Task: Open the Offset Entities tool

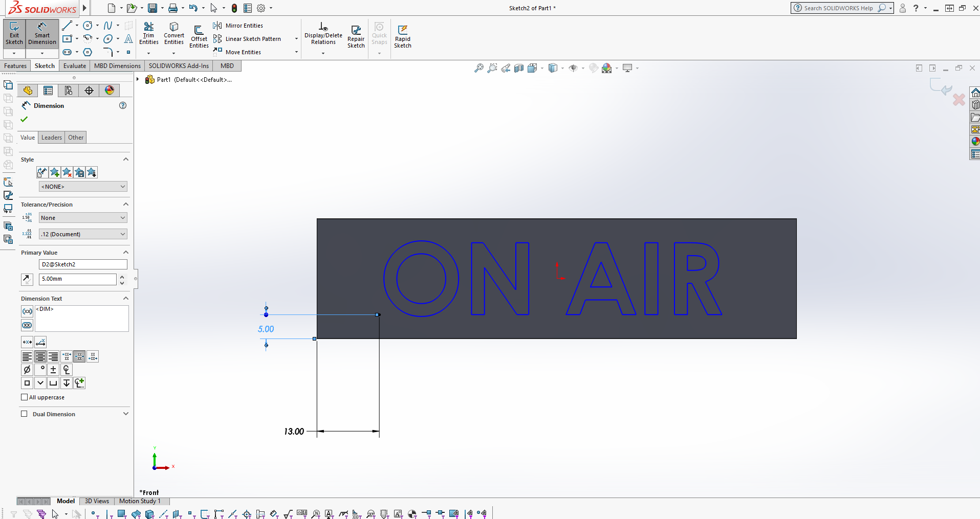Action: click(x=199, y=35)
